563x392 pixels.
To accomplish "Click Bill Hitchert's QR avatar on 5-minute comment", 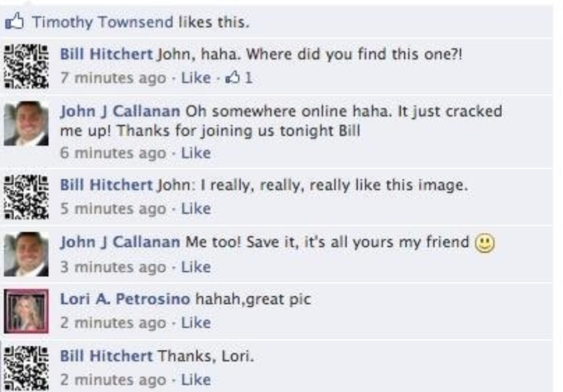I will tap(26, 197).
